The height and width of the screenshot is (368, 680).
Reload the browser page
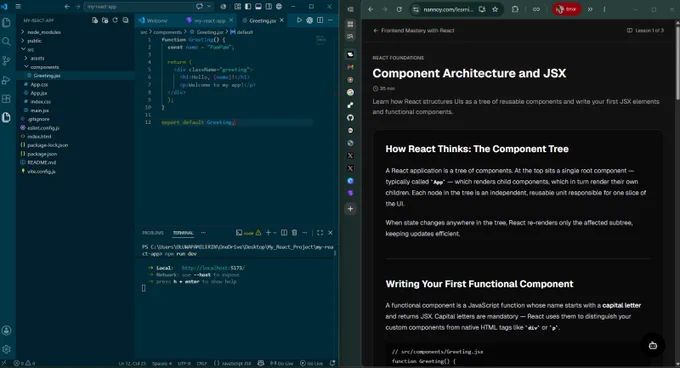click(x=399, y=9)
